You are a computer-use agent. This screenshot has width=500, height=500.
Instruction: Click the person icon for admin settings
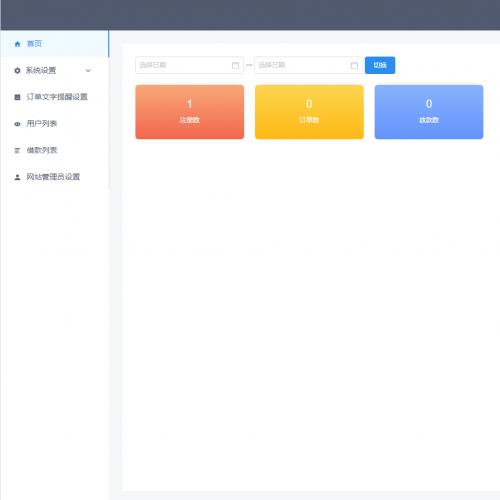tap(17, 177)
